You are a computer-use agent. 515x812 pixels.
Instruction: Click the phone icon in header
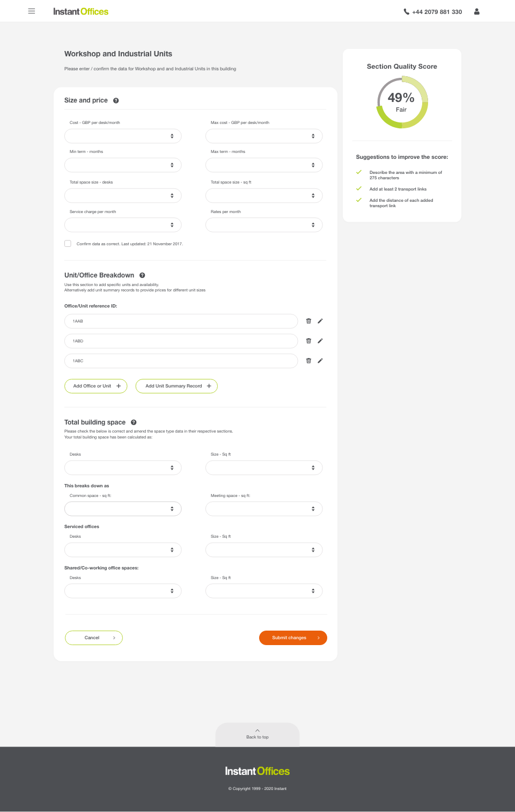coord(406,12)
